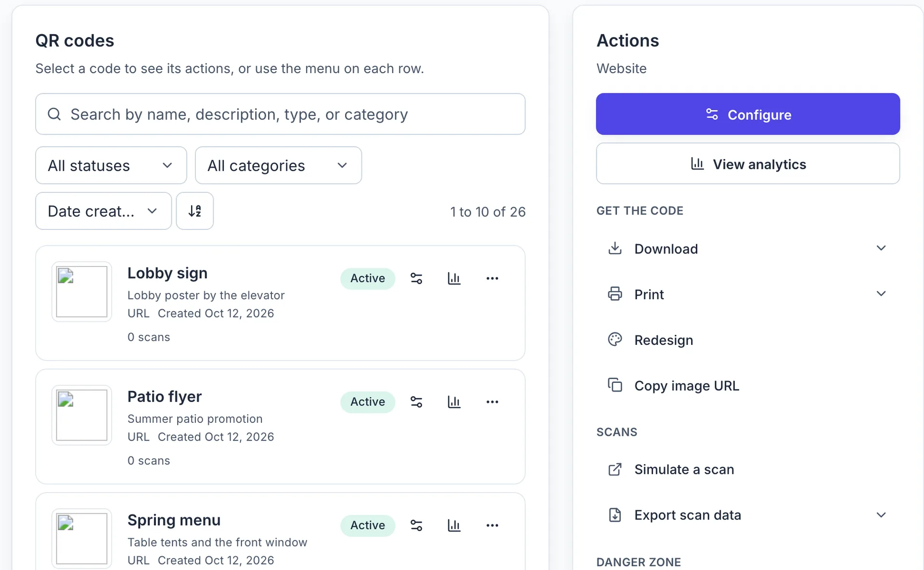Image resolution: width=924 pixels, height=570 pixels.
Task: Click the Download arrow icon
Action: tap(615, 249)
